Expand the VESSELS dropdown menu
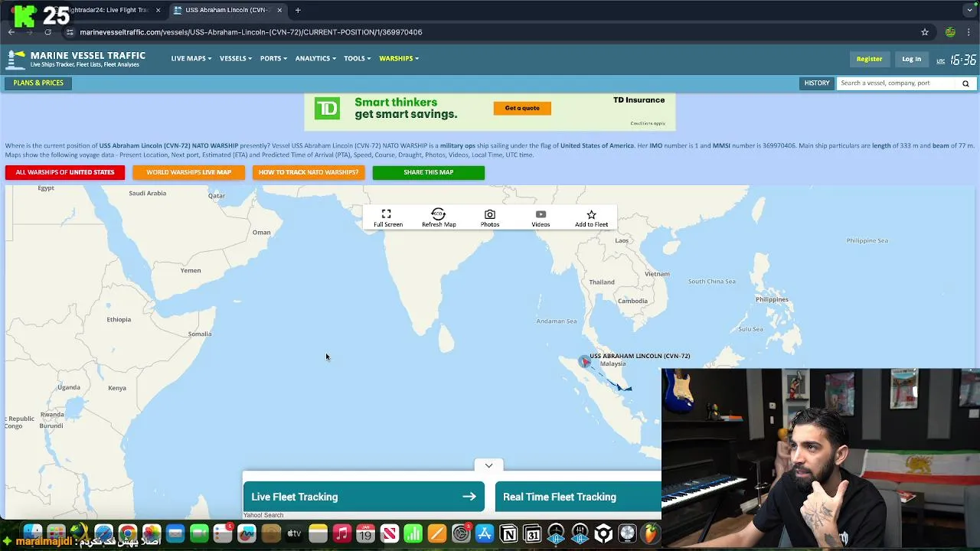 pyautogui.click(x=236, y=58)
